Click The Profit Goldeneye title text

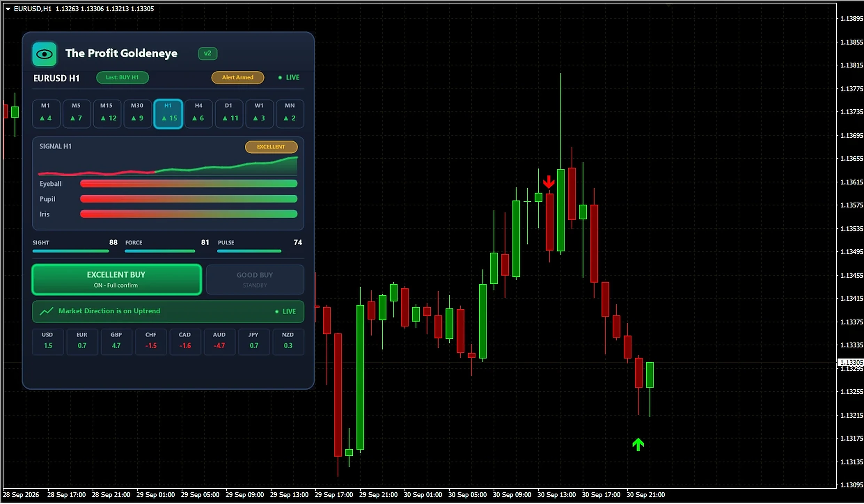click(x=121, y=53)
